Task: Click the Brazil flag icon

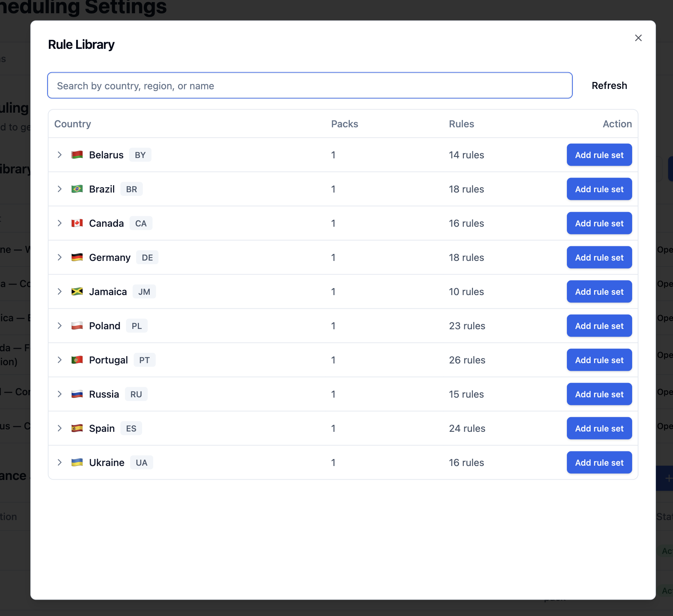Action: 77,189
